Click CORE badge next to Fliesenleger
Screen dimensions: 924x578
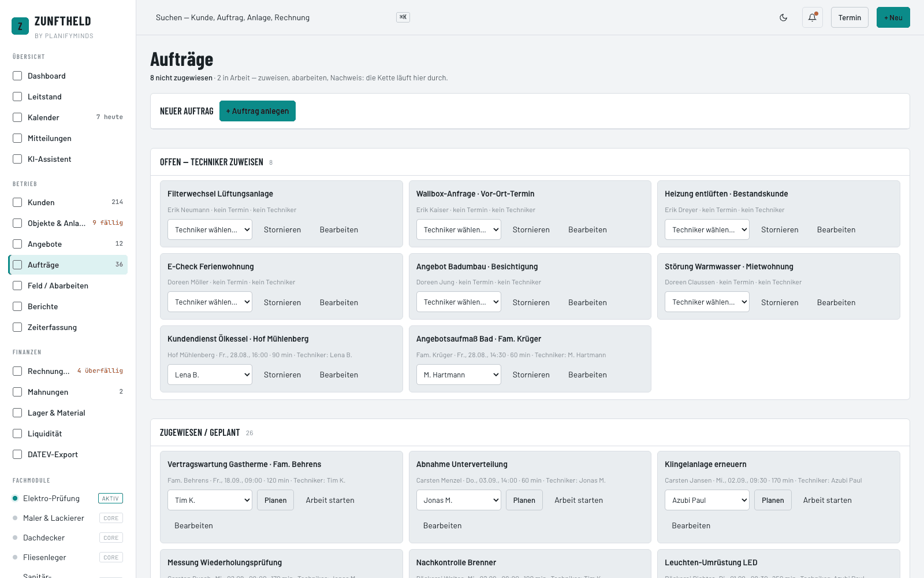click(x=111, y=557)
